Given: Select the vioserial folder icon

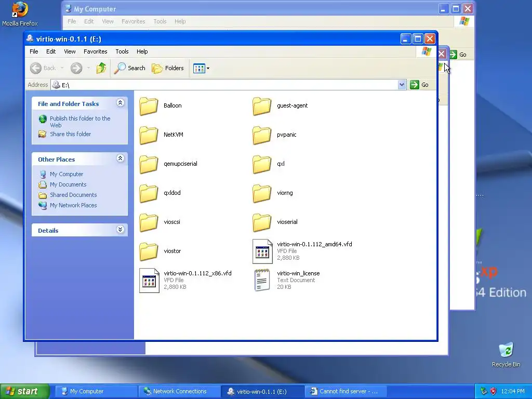Looking at the screenshot, I should (262, 222).
